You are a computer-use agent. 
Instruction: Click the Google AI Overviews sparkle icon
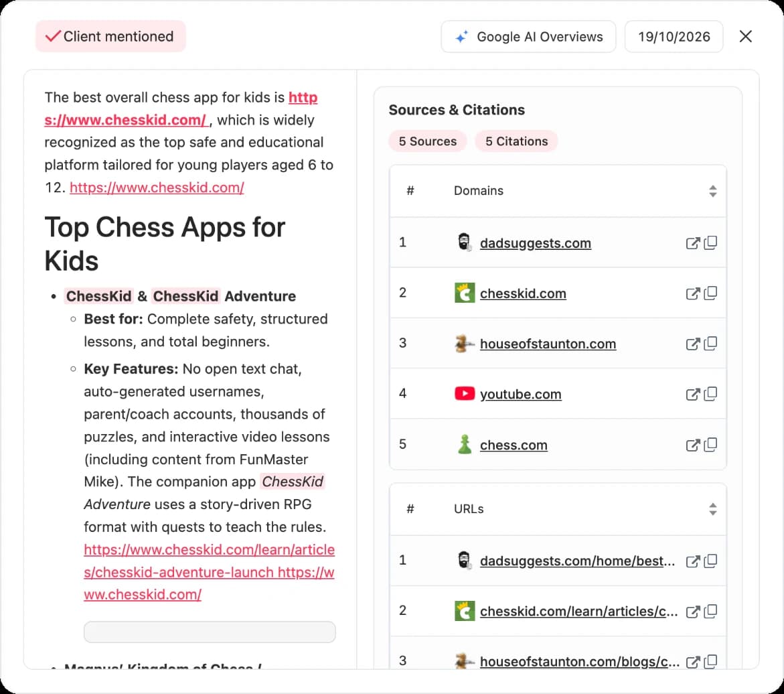coord(461,37)
